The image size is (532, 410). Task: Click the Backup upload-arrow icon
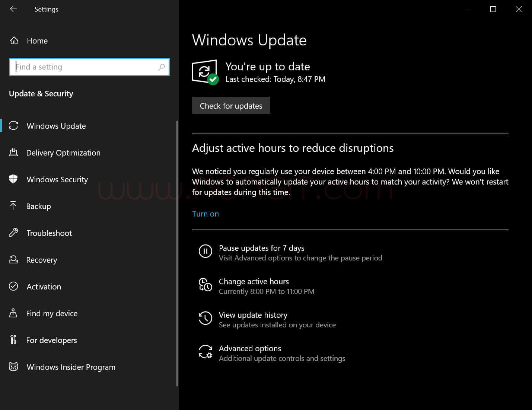13,206
